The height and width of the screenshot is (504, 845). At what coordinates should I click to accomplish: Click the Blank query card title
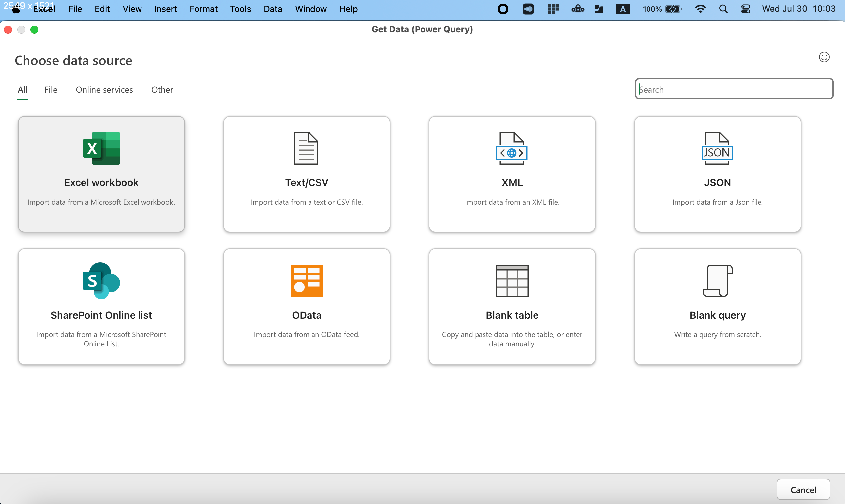click(717, 315)
